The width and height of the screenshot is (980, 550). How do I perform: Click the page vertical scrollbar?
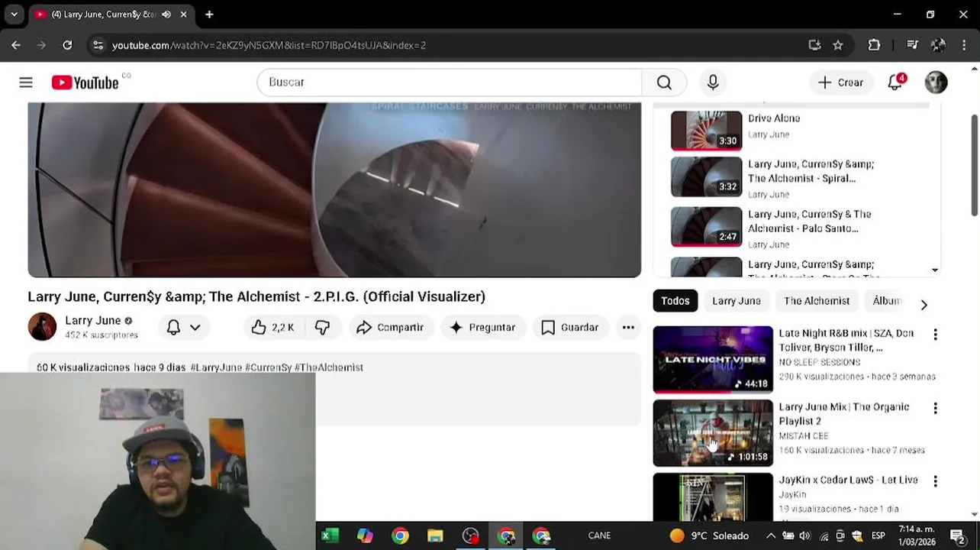click(x=974, y=165)
